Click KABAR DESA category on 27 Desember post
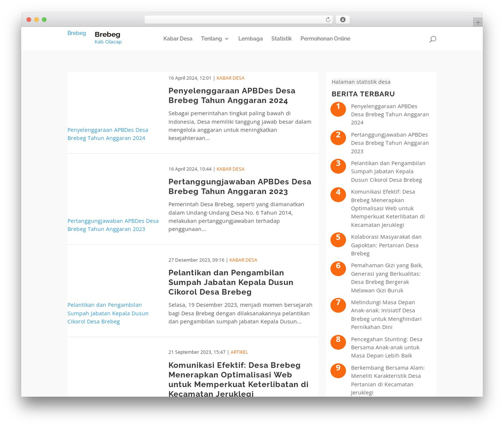The height and width of the screenshot is (427, 504). coord(243,260)
